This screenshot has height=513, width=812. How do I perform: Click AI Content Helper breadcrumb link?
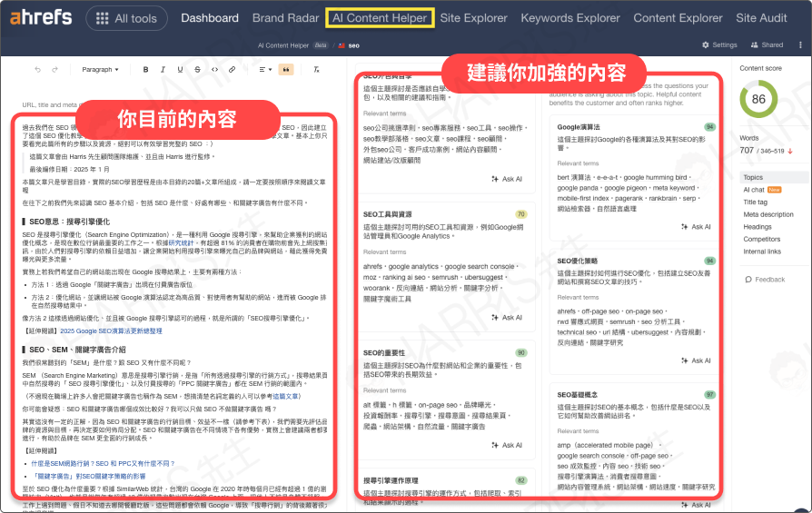pyautogui.click(x=283, y=45)
